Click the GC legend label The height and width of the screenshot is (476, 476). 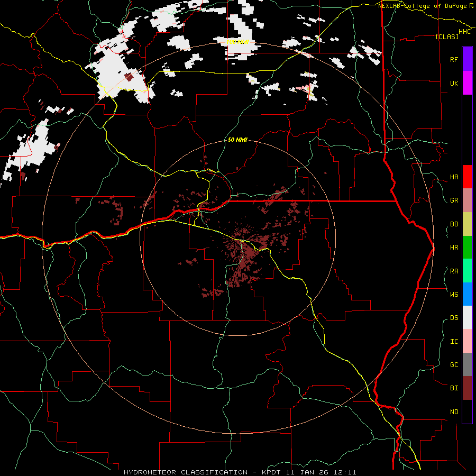pyautogui.click(x=454, y=364)
